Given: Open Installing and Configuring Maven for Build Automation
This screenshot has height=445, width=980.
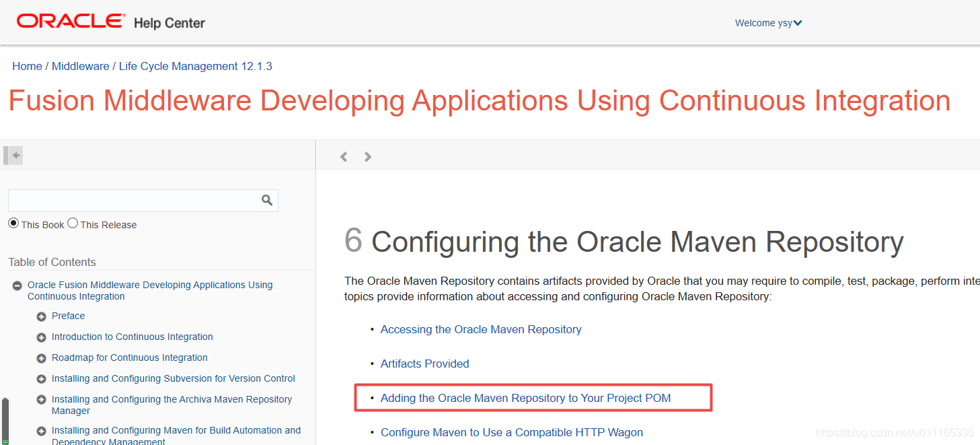Looking at the screenshot, I should pyautogui.click(x=176, y=436).
